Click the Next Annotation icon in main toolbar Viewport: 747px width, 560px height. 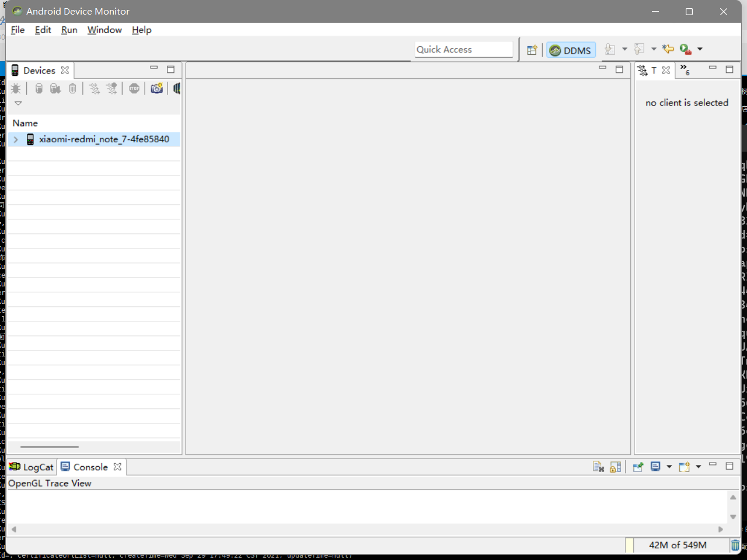[610, 50]
